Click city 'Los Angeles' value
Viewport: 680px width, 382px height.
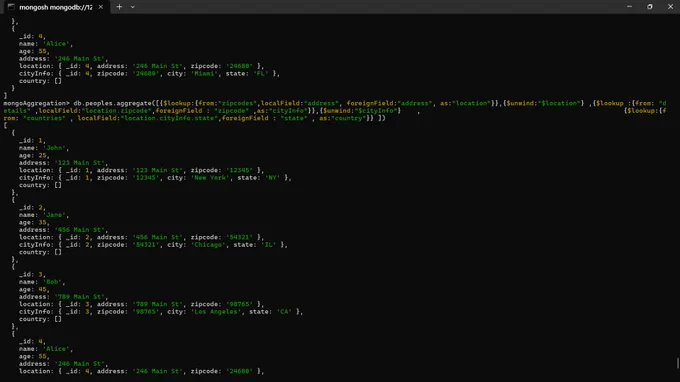click(x=216, y=312)
